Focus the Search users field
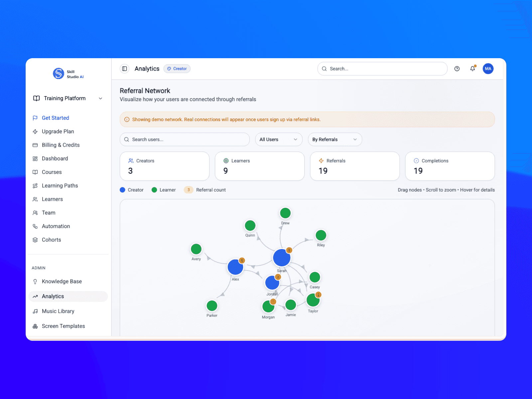The height and width of the screenshot is (399, 532). point(185,139)
